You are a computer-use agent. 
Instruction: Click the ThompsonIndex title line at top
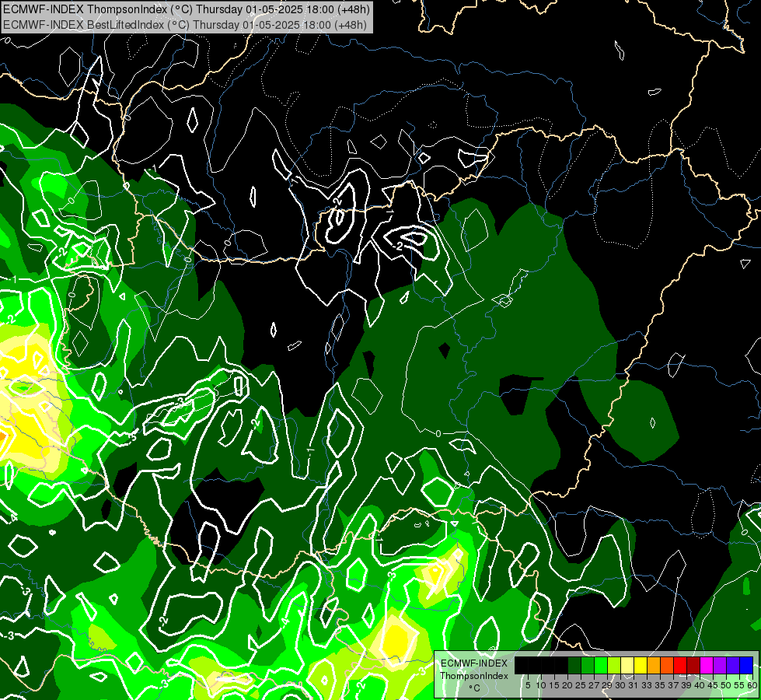(x=187, y=9)
